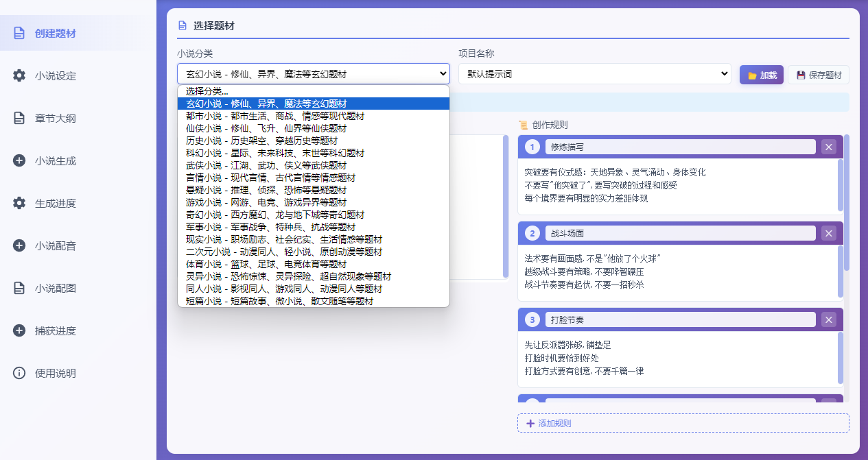Click the 创建题材 sidebar document icon

pyautogui.click(x=19, y=33)
